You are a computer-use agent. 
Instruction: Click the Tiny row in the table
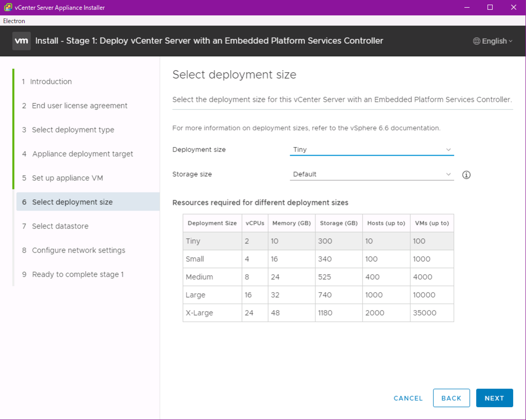click(318, 241)
